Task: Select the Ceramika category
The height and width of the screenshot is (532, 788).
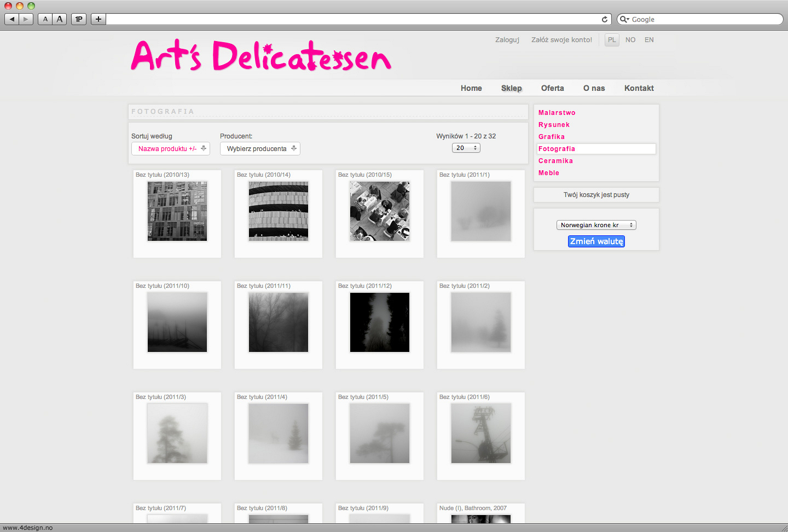Action: (555, 161)
